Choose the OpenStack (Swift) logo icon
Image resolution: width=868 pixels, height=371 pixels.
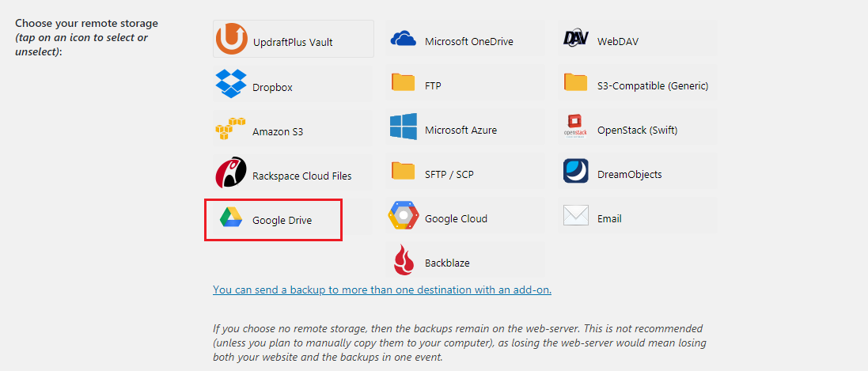click(576, 127)
